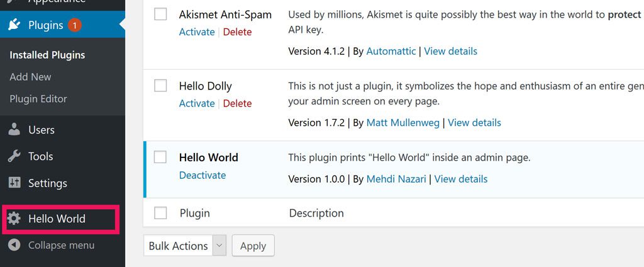
Task: Activate the Hello Dolly plugin
Action: click(x=197, y=103)
